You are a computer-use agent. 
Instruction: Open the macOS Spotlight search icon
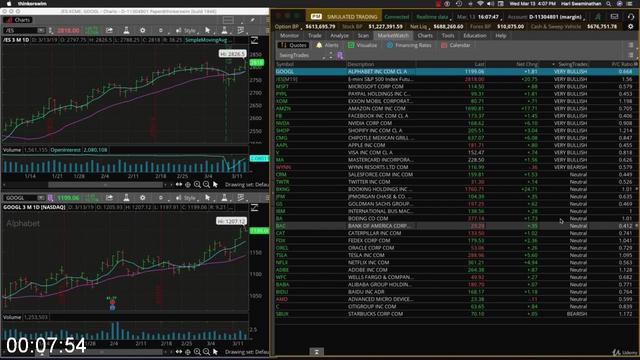click(x=608, y=4)
